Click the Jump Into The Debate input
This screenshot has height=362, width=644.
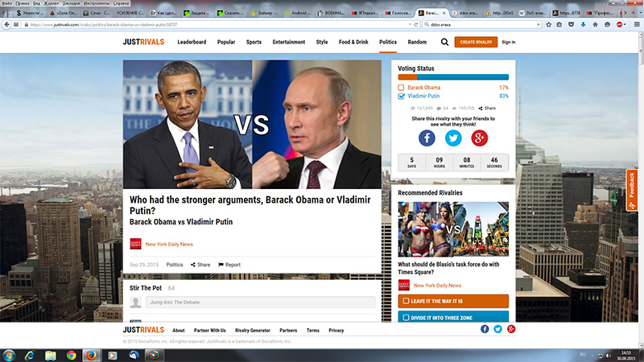(x=260, y=302)
